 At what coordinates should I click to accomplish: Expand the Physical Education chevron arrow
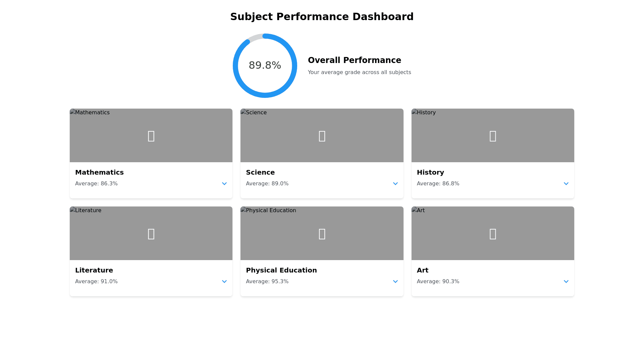[x=395, y=282]
